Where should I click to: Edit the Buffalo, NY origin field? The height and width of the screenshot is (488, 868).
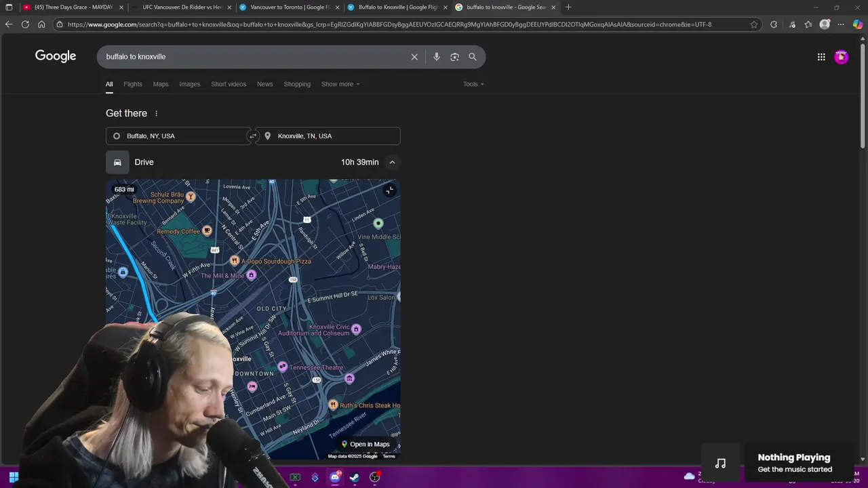point(178,136)
